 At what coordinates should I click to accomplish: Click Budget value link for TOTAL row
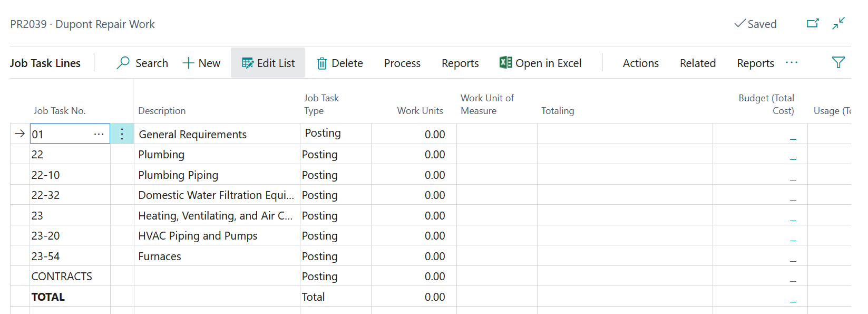point(793,299)
